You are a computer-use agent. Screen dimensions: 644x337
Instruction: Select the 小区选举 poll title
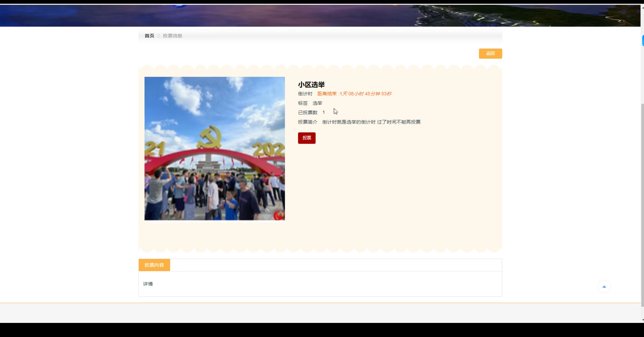(311, 85)
